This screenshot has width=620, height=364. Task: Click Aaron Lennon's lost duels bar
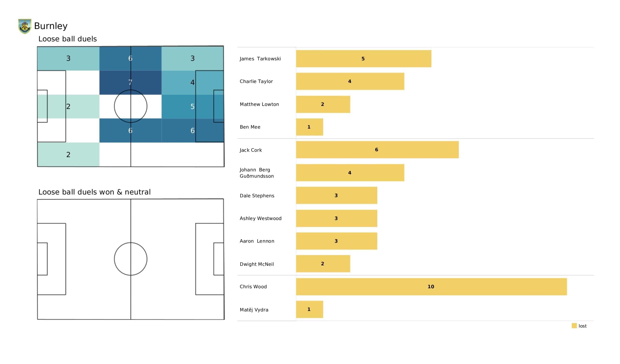click(336, 241)
